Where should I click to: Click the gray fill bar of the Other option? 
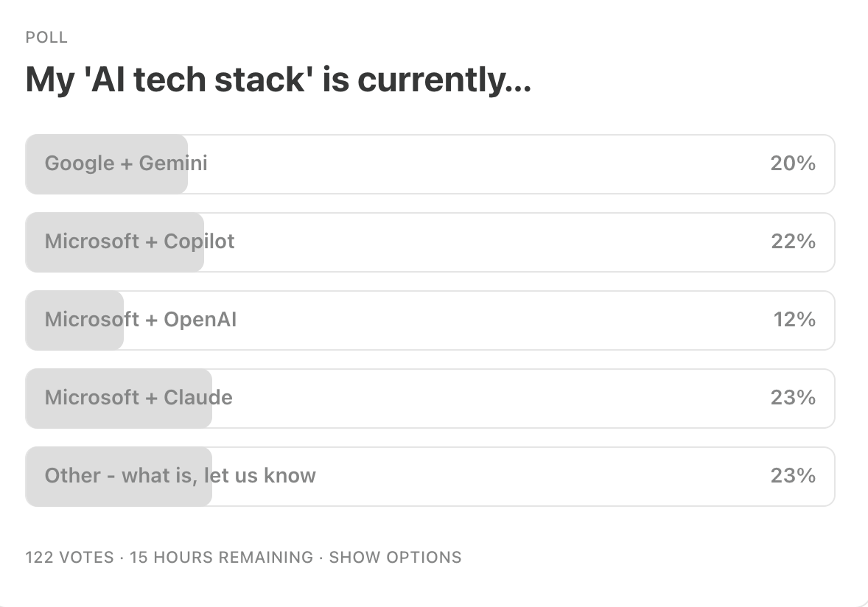(x=119, y=477)
